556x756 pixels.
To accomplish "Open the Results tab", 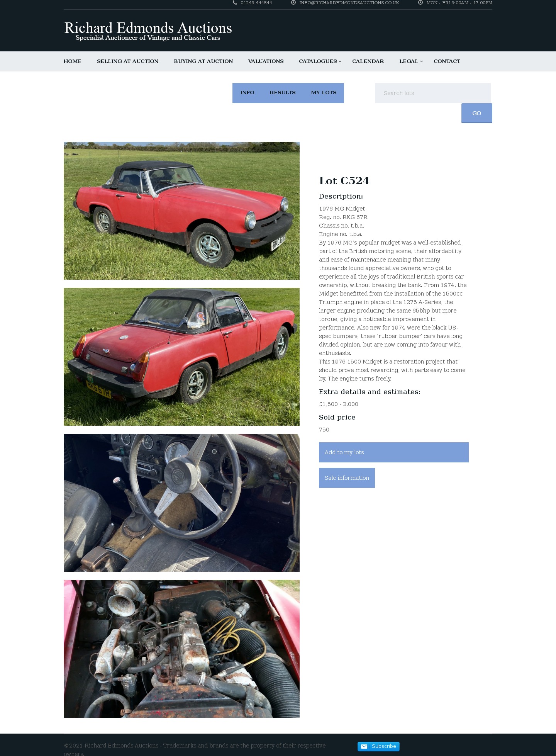I will pyautogui.click(x=283, y=93).
